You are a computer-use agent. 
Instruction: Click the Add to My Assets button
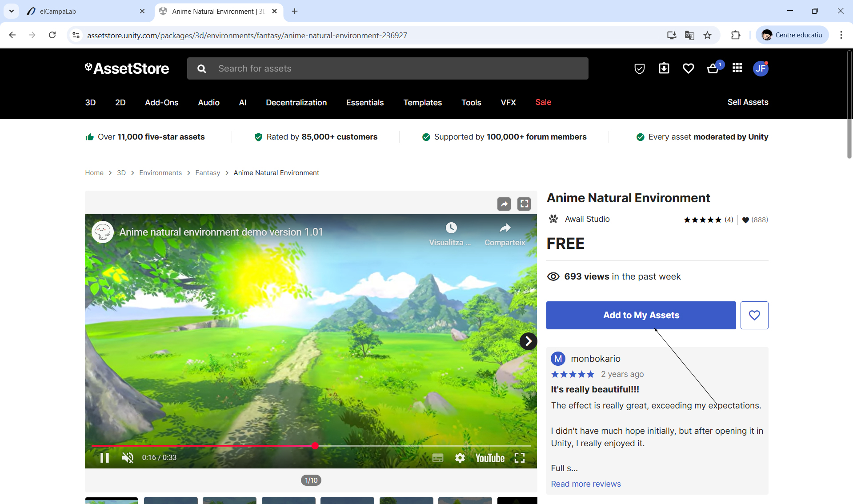641,315
